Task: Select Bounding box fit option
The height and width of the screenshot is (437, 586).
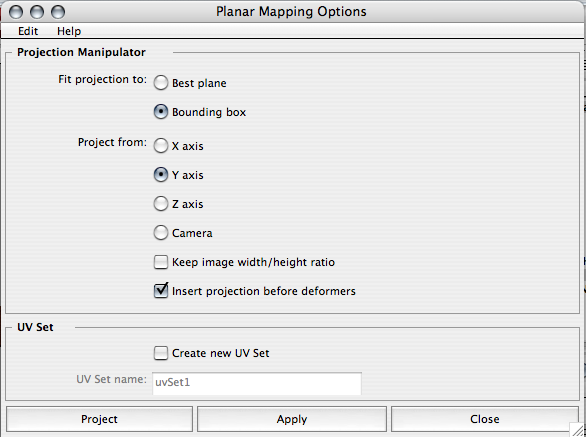Action: pos(161,112)
